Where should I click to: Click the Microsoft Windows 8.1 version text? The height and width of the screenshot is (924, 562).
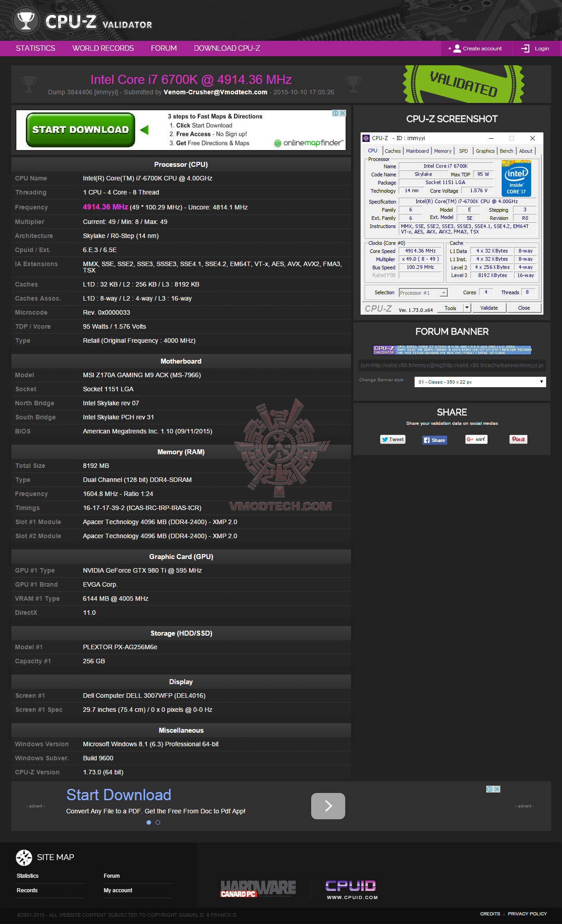click(151, 744)
